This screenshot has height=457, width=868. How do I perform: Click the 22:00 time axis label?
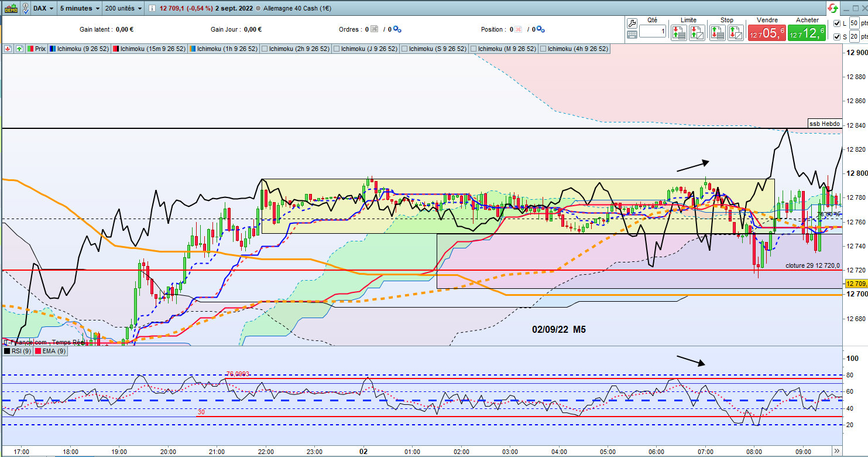266,452
